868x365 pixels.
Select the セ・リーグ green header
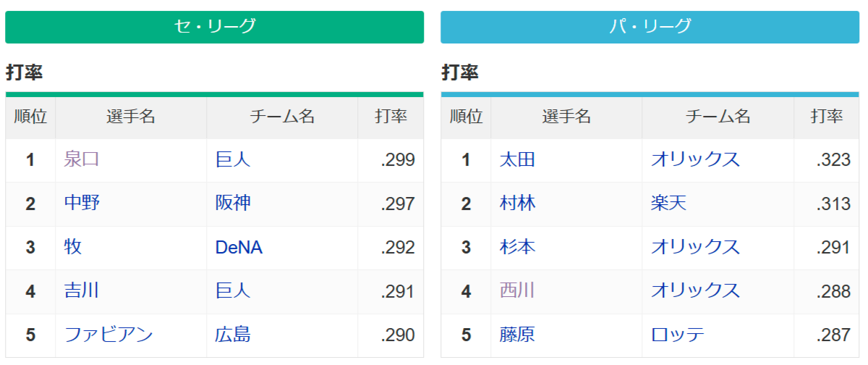click(x=214, y=27)
